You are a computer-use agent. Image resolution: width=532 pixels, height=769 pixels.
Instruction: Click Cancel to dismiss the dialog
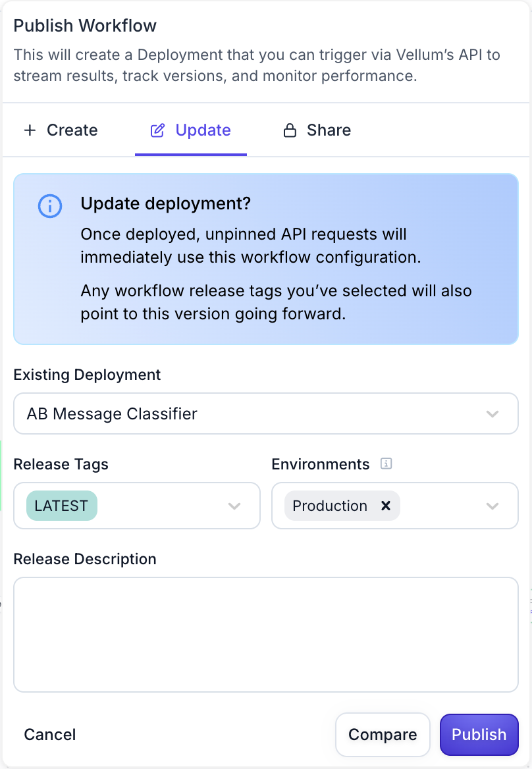tap(49, 735)
